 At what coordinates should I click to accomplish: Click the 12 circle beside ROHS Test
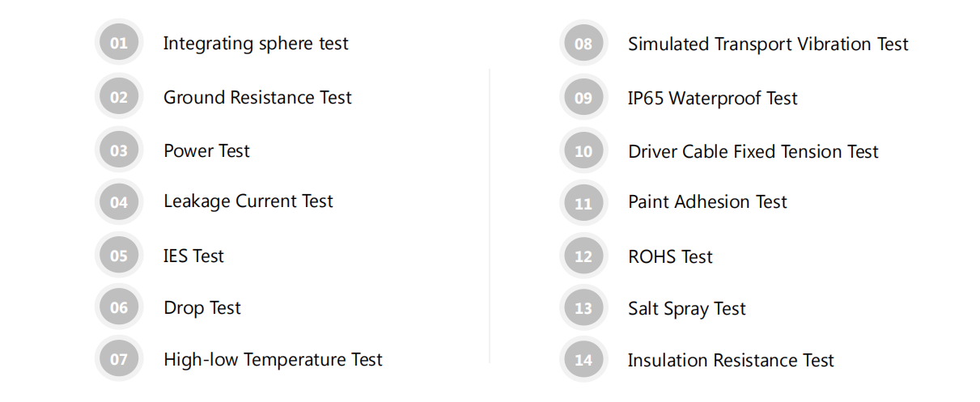click(583, 256)
